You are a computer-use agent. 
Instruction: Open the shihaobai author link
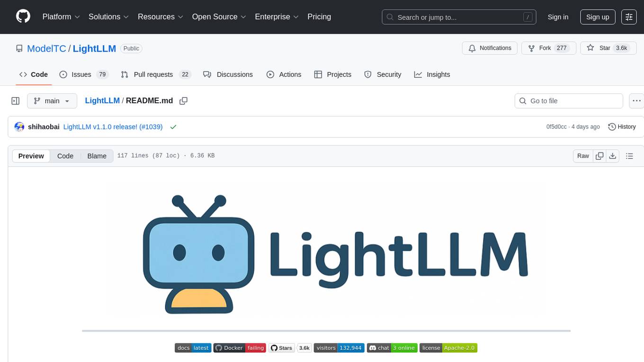(x=44, y=127)
